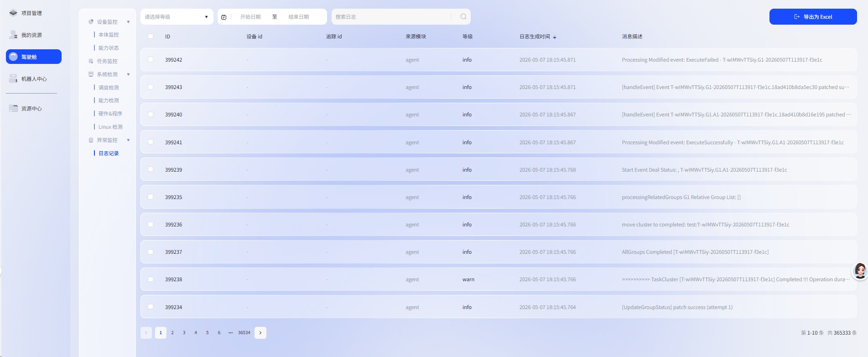Check the row with ID 399242
This screenshot has width=868, height=357.
[x=151, y=59]
